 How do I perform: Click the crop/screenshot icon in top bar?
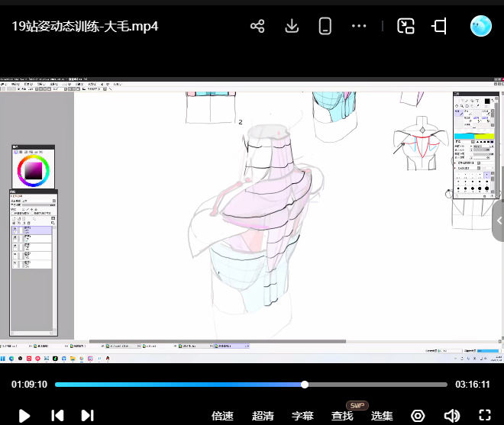tap(439, 26)
